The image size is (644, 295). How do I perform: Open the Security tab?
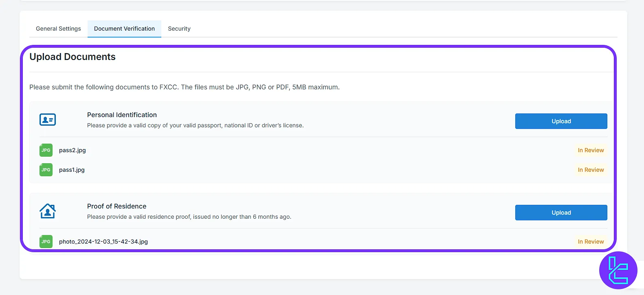click(x=179, y=29)
